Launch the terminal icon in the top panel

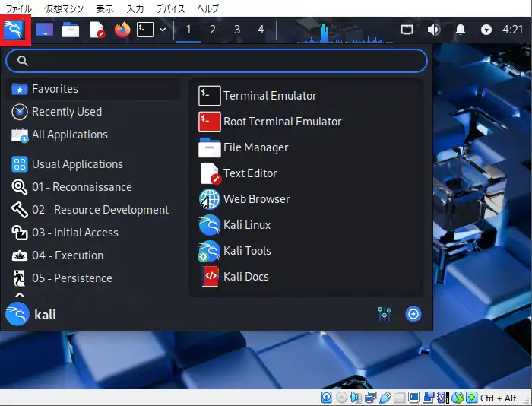point(145,30)
